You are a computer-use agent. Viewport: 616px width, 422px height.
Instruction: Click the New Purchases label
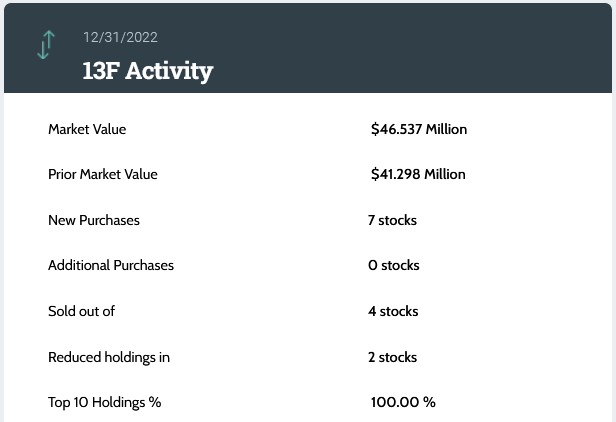pos(94,220)
